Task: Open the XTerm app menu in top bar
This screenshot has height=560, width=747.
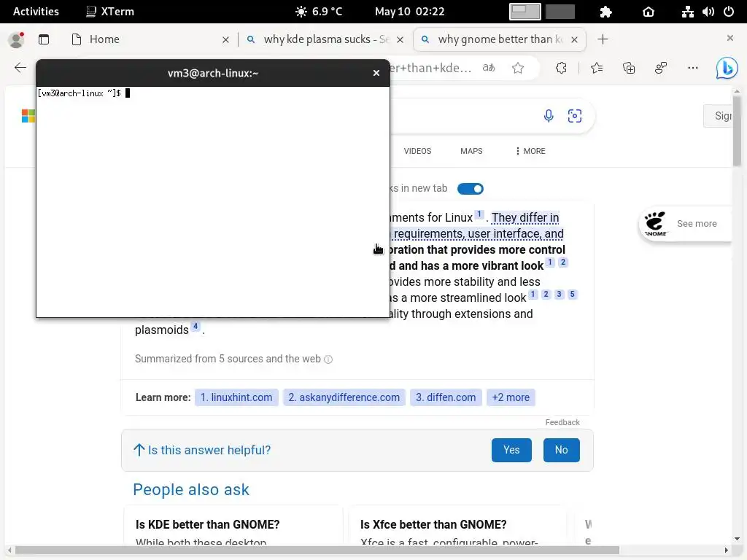Action: (110, 12)
